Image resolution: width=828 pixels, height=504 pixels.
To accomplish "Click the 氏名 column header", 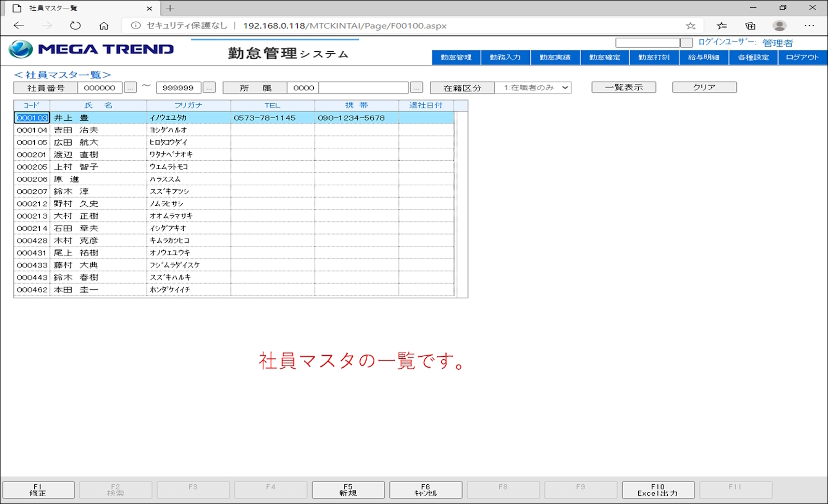I will tap(99, 105).
